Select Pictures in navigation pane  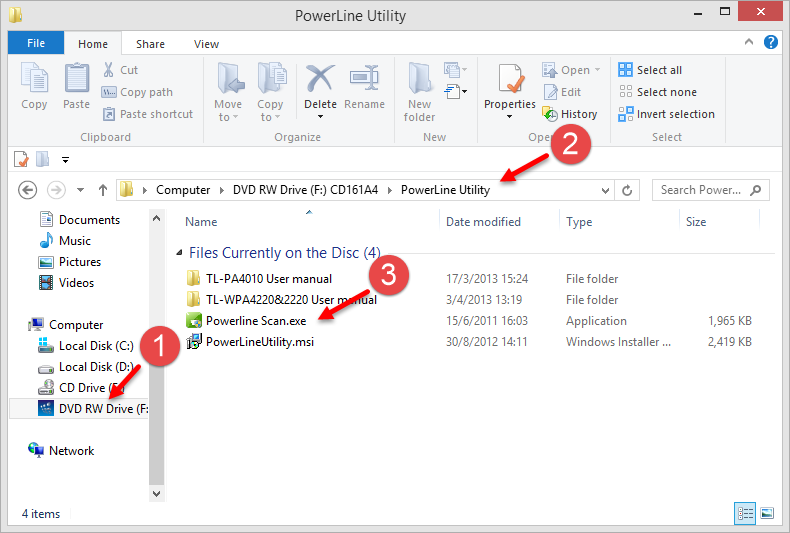point(70,262)
